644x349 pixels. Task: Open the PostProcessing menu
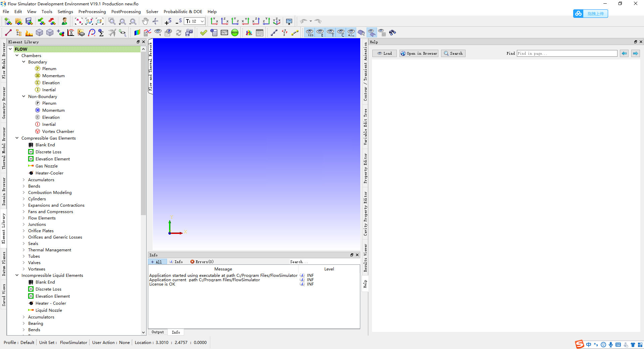click(x=126, y=11)
